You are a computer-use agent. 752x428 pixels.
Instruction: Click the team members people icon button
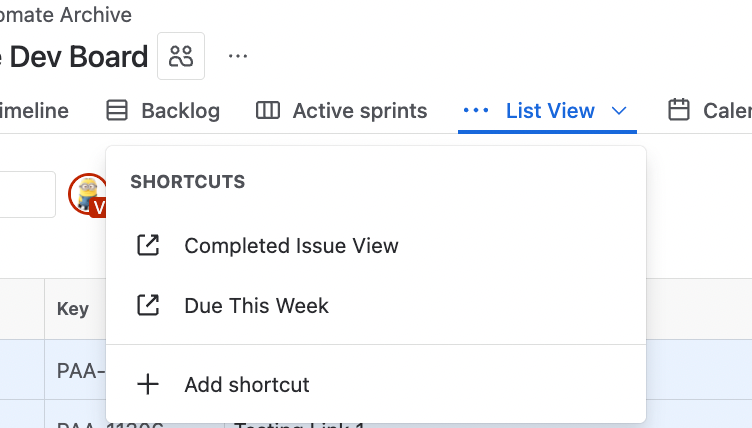pos(181,56)
